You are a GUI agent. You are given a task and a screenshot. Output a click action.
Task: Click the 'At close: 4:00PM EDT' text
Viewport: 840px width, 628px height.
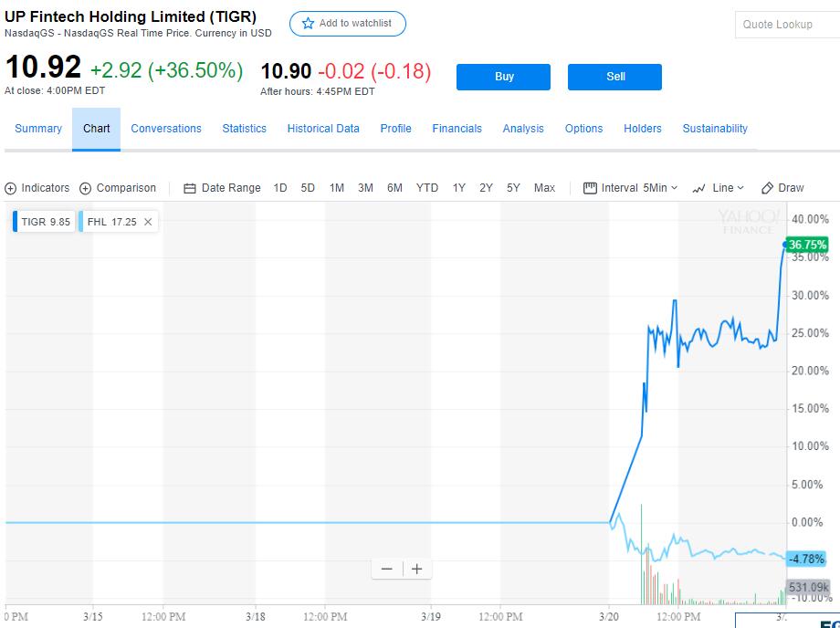(55, 91)
